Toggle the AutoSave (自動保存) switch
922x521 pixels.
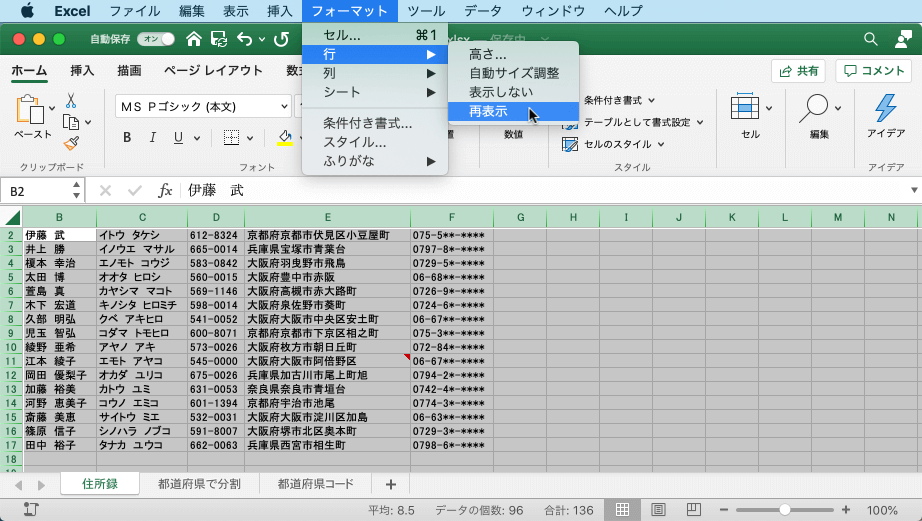coord(156,39)
